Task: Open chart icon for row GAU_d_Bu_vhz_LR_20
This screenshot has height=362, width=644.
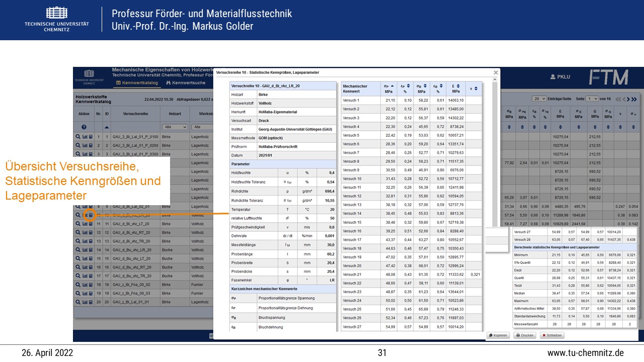Action: pos(85,249)
